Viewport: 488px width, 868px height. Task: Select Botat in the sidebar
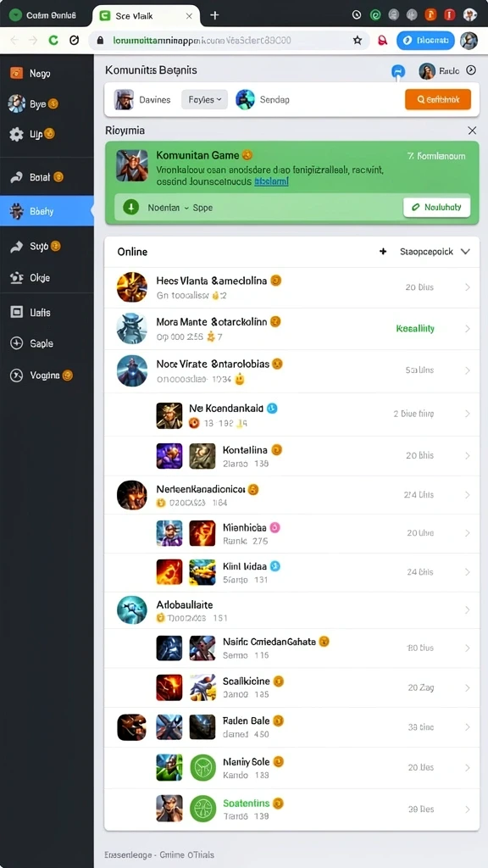point(39,177)
